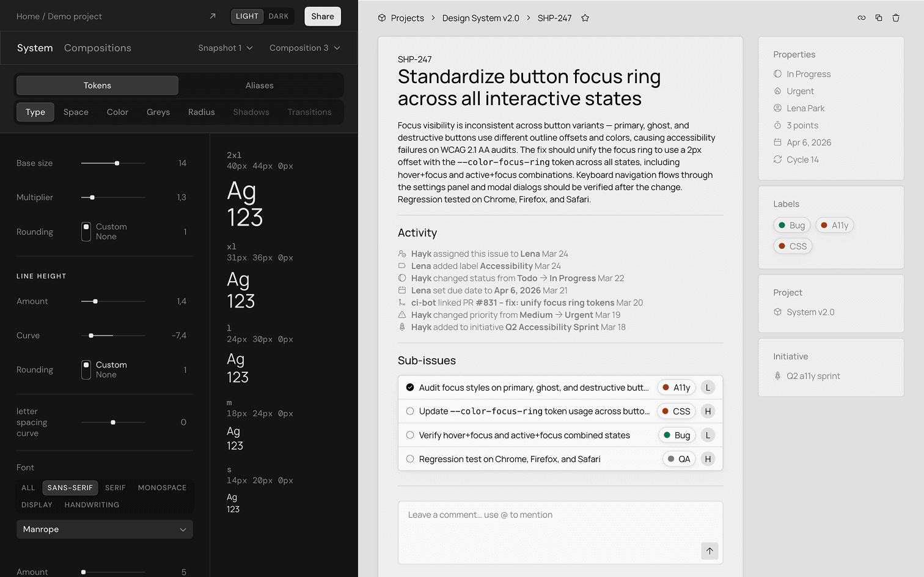The height and width of the screenshot is (577, 924).
Task: Mark Update color-focus-ring sub-issue complete
Action: [x=410, y=411]
